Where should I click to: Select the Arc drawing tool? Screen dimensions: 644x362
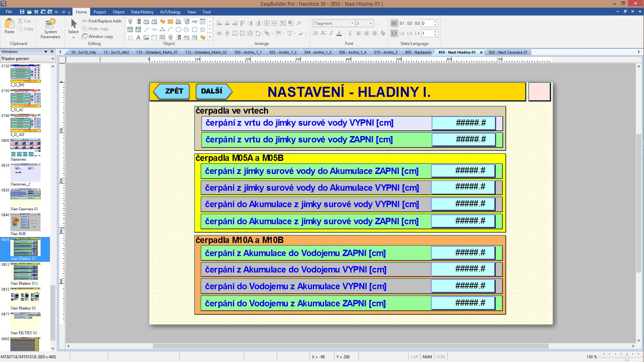click(x=170, y=29)
